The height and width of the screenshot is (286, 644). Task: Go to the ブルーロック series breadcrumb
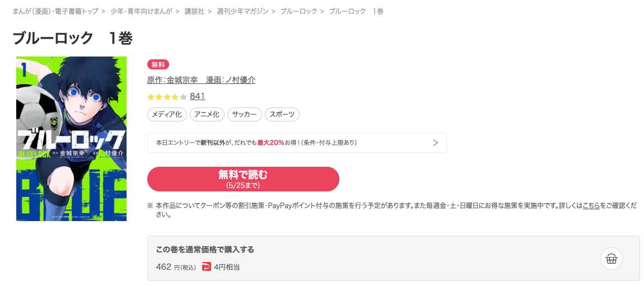pos(298,12)
